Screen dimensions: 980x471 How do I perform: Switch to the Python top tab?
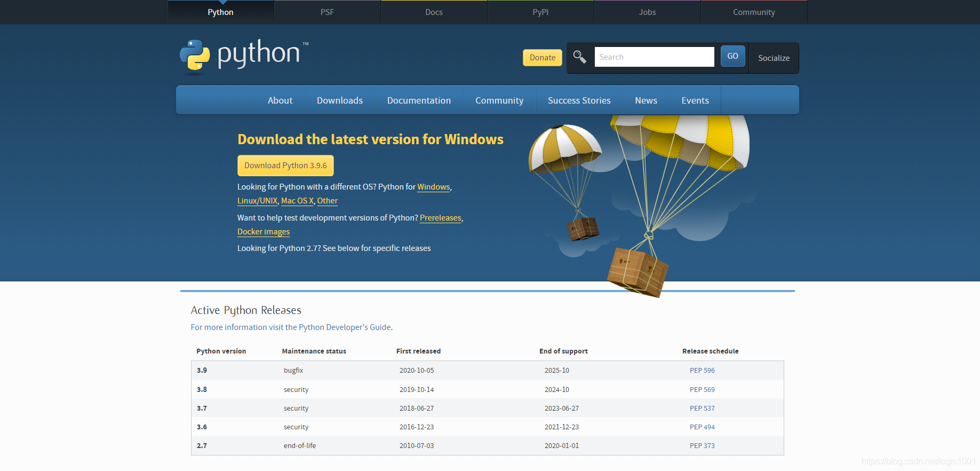click(x=221, y=12)
